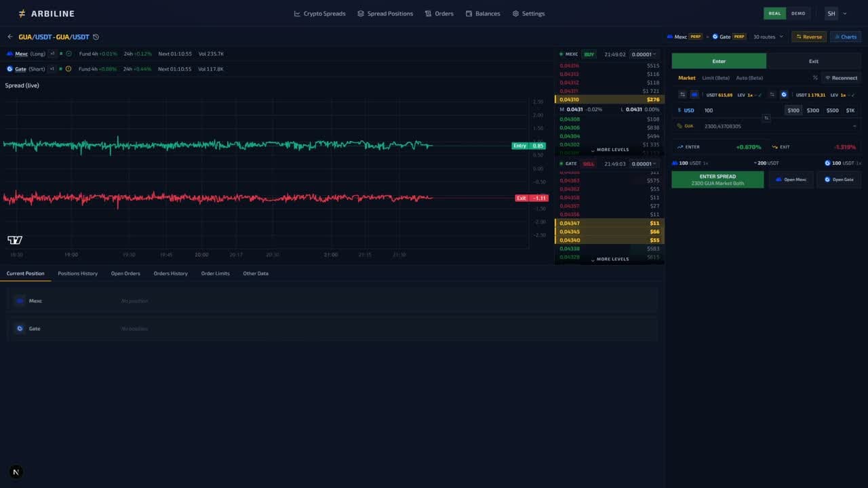The height and width of the screenshot is (488, 868).
Task: Click the x1 leverage badge in Mexc row
Action: [x=52, y=54]
